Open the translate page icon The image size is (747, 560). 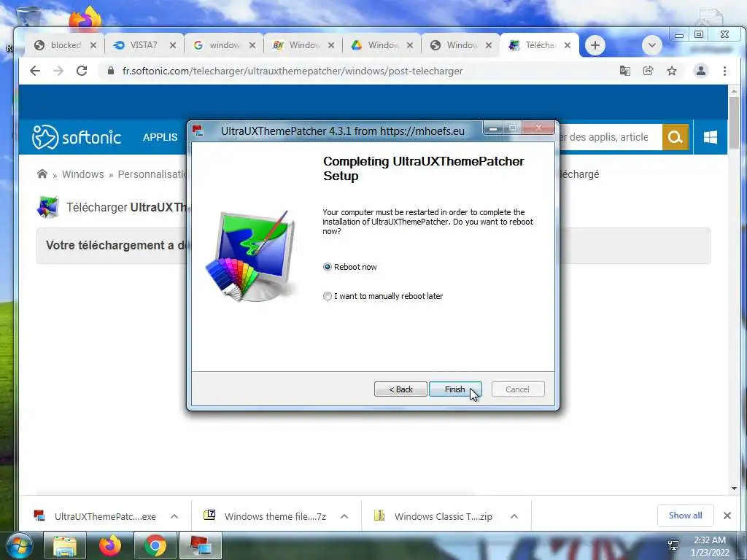click(624, 71)
